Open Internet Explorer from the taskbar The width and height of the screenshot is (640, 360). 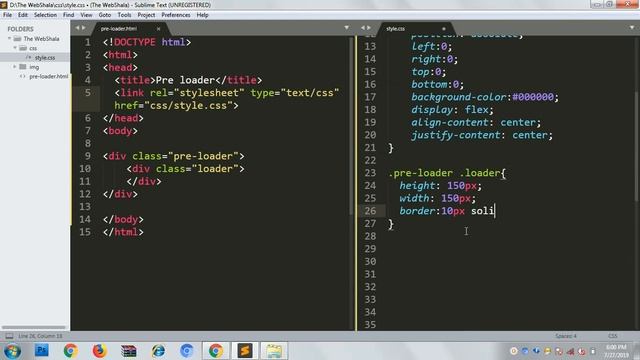click(x=158, y=351)
